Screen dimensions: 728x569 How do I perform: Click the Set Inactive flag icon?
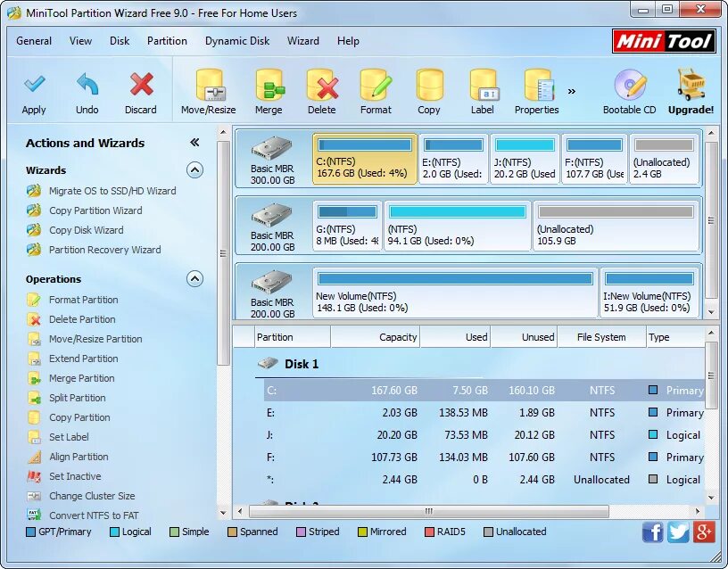point(33,476)
